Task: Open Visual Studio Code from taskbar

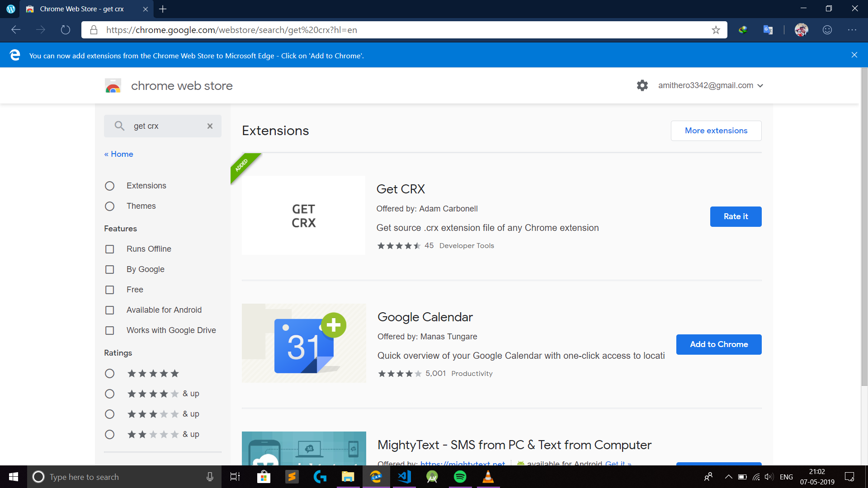Action: (x=404, y=477)
